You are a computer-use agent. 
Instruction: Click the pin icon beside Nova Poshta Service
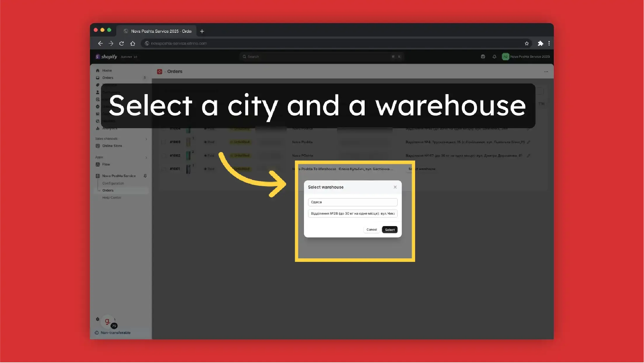pos(145,176)
